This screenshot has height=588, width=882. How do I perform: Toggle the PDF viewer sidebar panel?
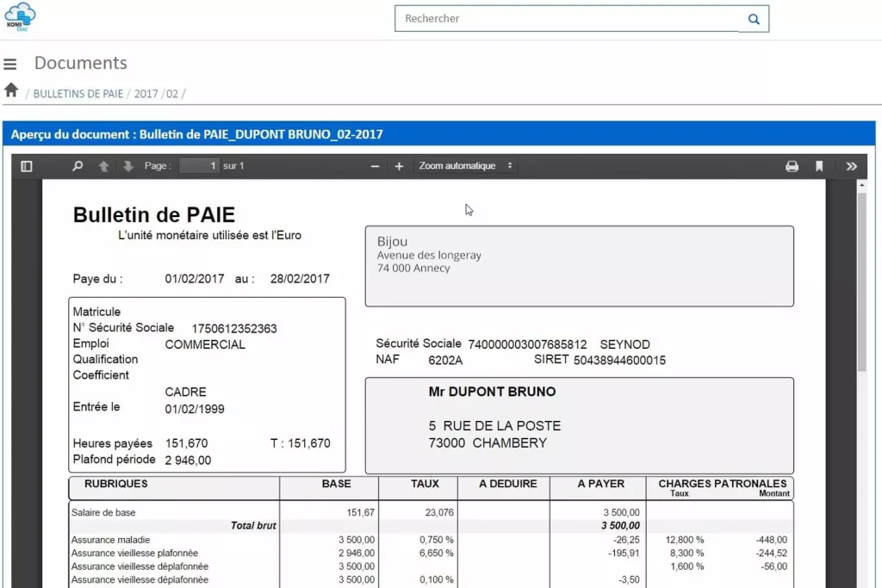coord(27,166)
